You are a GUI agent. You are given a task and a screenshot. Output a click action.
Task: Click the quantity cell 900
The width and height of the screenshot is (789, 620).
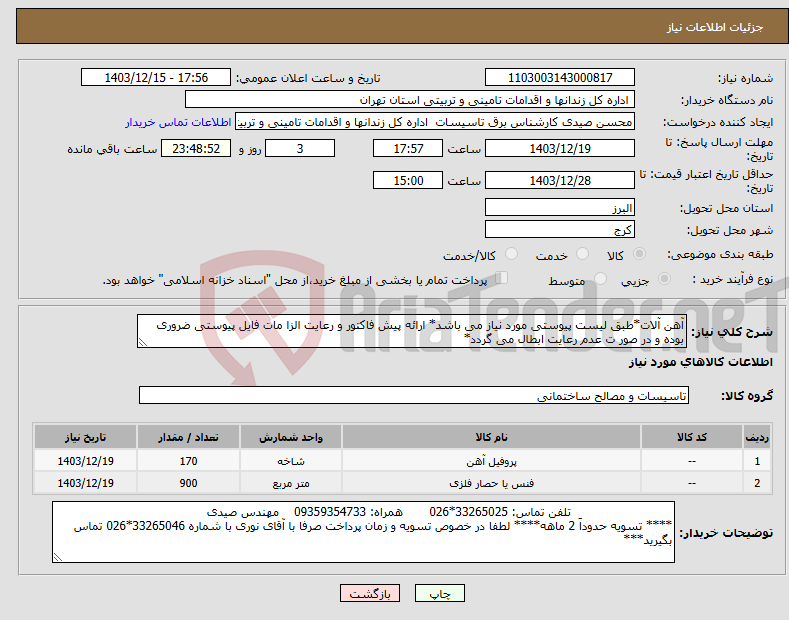tap(188, 483)
